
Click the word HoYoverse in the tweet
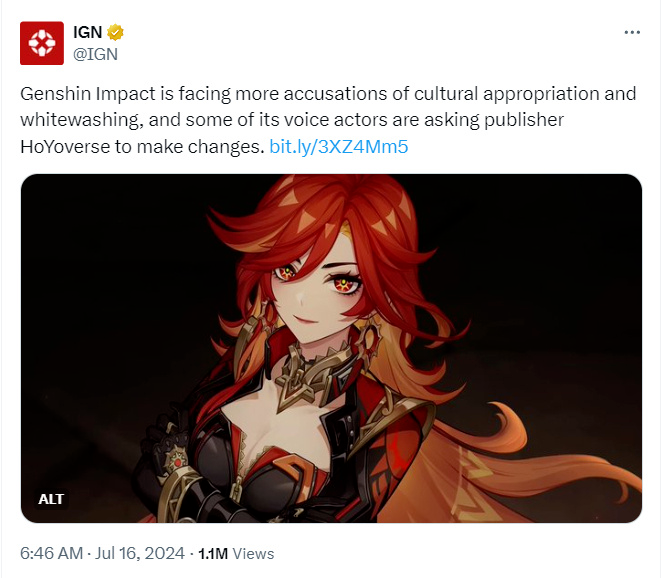pos(65,147)
